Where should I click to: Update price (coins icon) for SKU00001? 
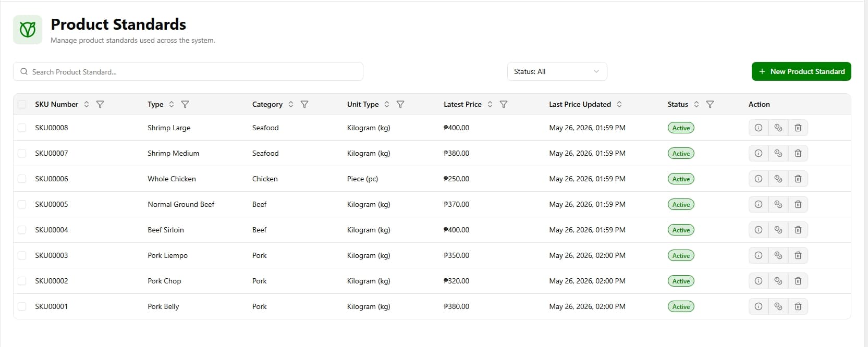(778, 306)
